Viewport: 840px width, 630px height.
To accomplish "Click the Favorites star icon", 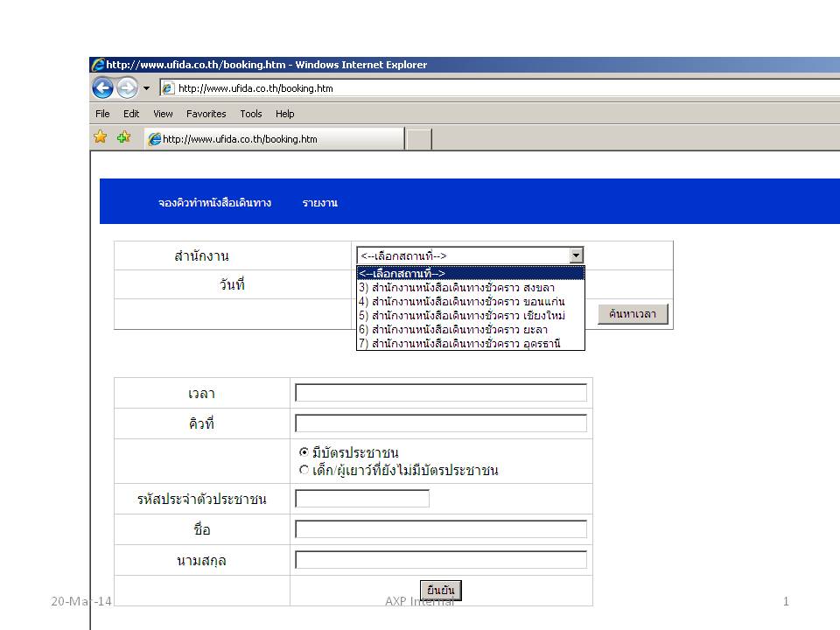I will 100,137.
